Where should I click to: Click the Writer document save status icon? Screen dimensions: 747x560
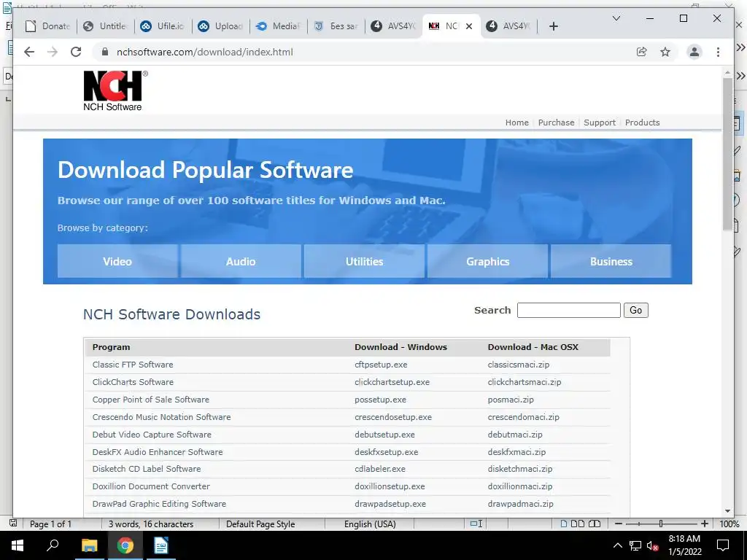point(13,524)
